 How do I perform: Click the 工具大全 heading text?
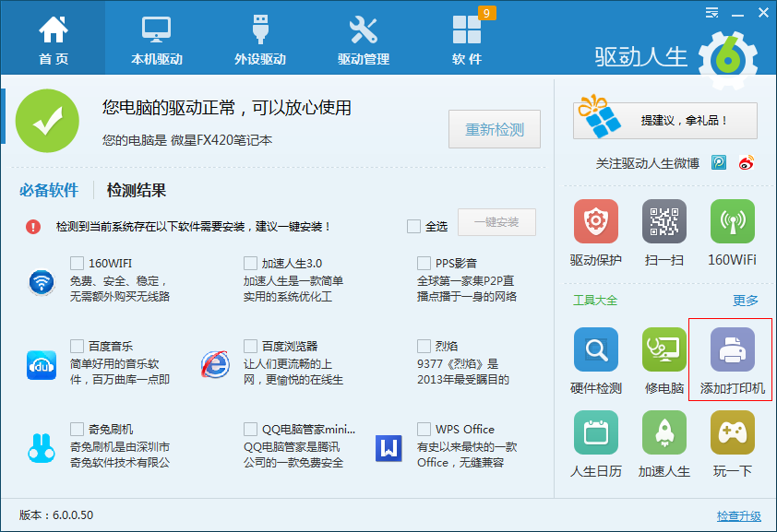pyautogui.click(x=595, y=301)
